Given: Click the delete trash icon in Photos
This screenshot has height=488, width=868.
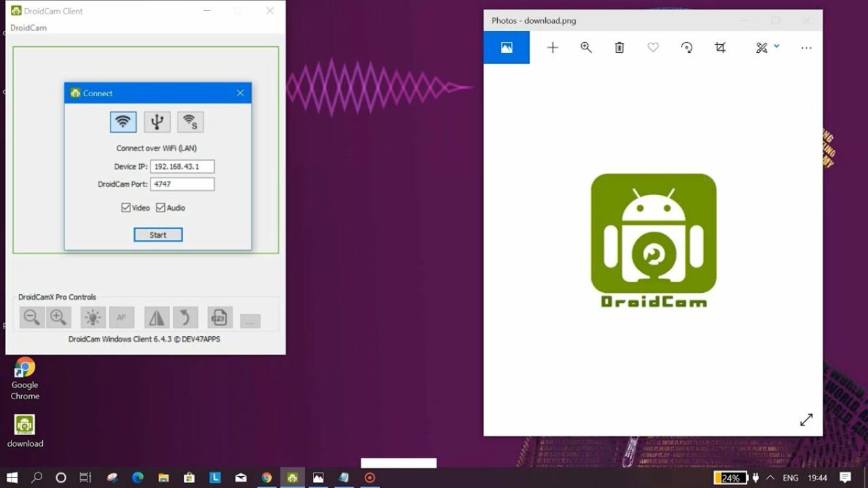Looking at the screenshot, I should 619,47.
